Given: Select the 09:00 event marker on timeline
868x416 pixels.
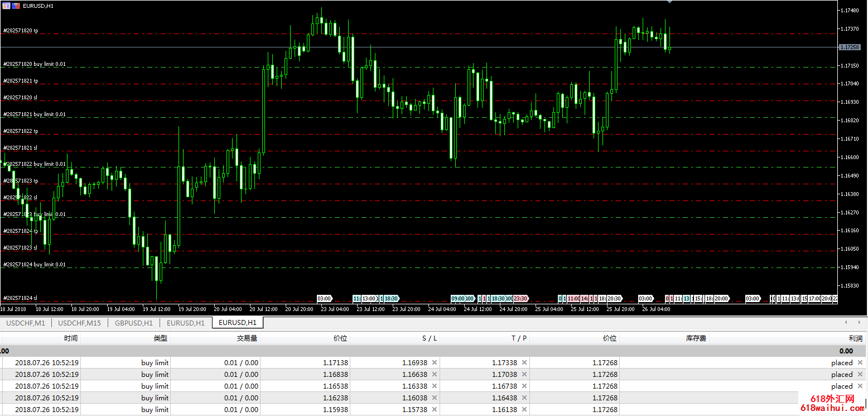Looking at the screenshot, I should pyautogui.click(x=459, y=299).
